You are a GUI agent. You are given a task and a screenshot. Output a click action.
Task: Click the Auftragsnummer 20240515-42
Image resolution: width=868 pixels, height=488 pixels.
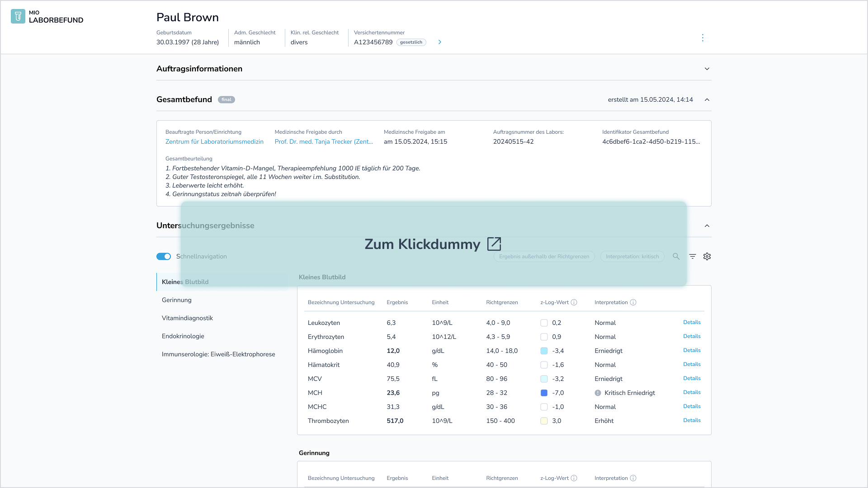[x=514, y=141]
